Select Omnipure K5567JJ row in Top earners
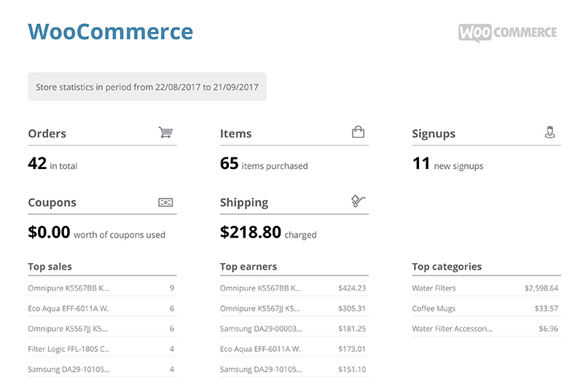 pos(294,308)
